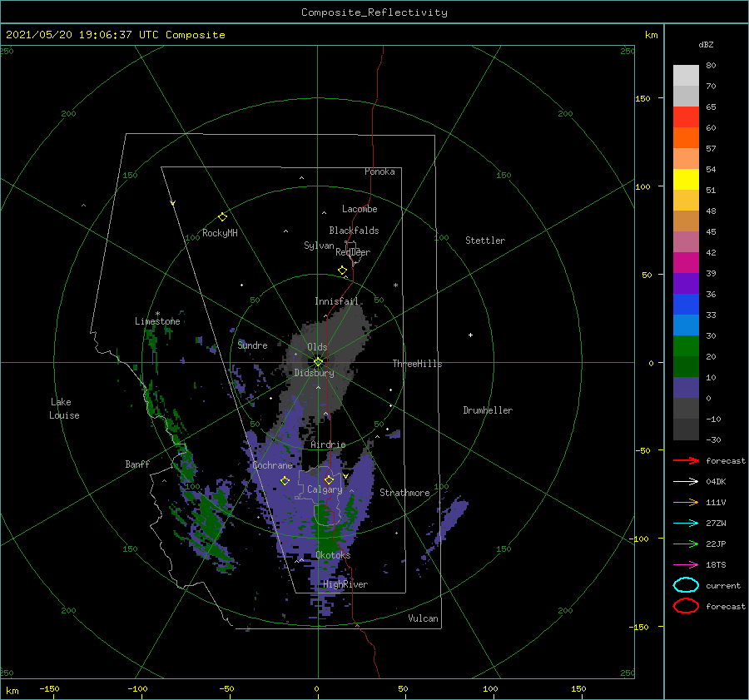Select the red forecast ellipse legend icon
749x700 pixels.
pyautogui.click(x=686, y=606)
